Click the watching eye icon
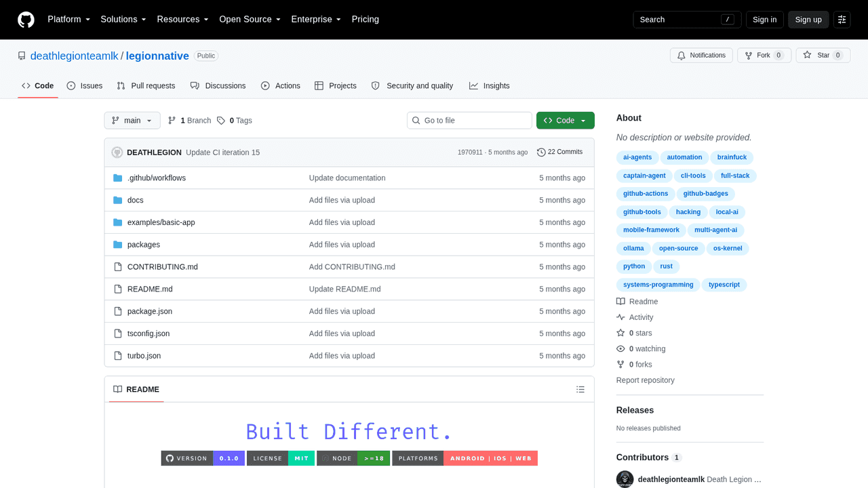Screen dimensions: 868x488 pos(620,349)
